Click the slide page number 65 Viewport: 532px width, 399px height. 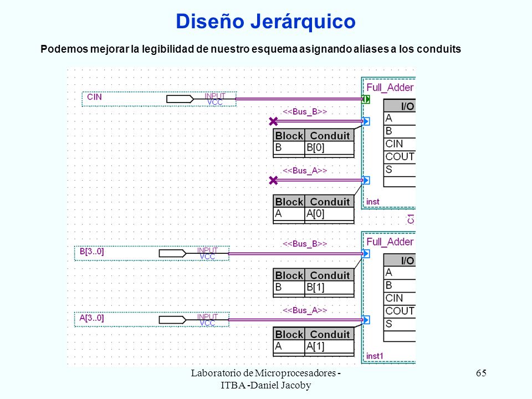(x=481, y=373)
